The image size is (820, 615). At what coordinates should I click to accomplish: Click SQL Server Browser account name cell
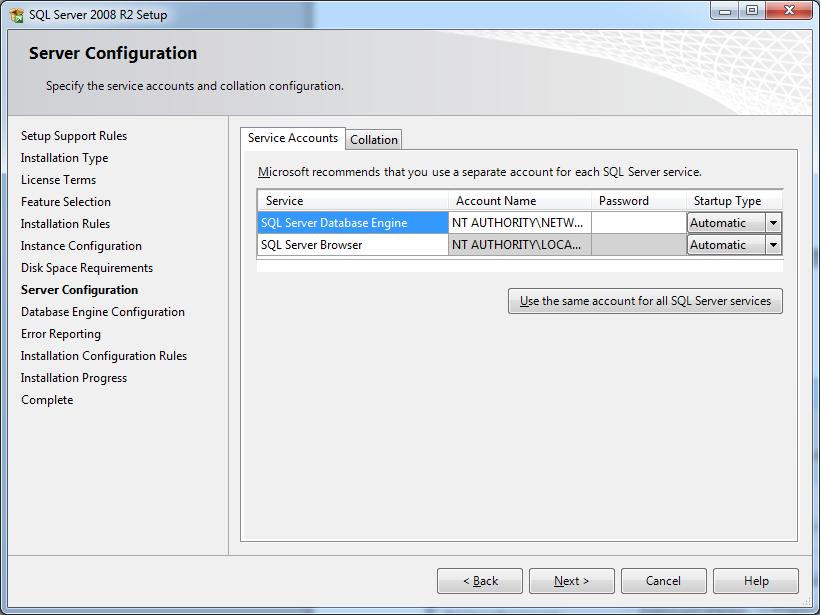[519, 245]
